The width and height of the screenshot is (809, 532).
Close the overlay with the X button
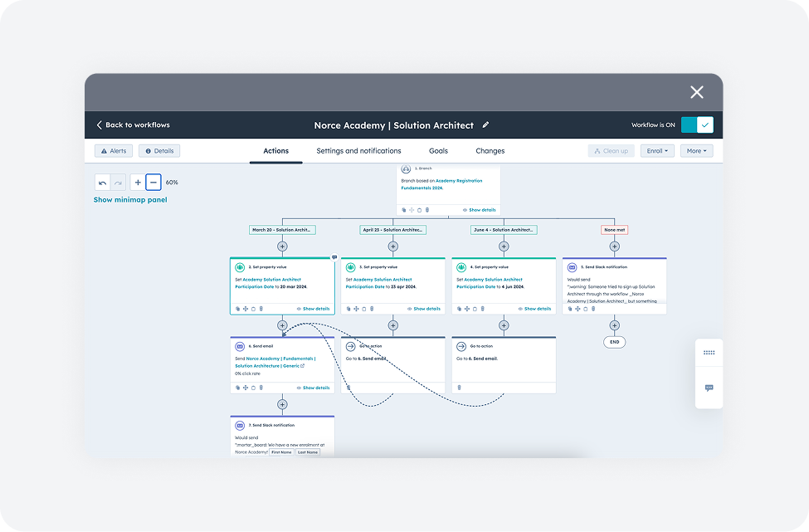[x=697, y=92]
